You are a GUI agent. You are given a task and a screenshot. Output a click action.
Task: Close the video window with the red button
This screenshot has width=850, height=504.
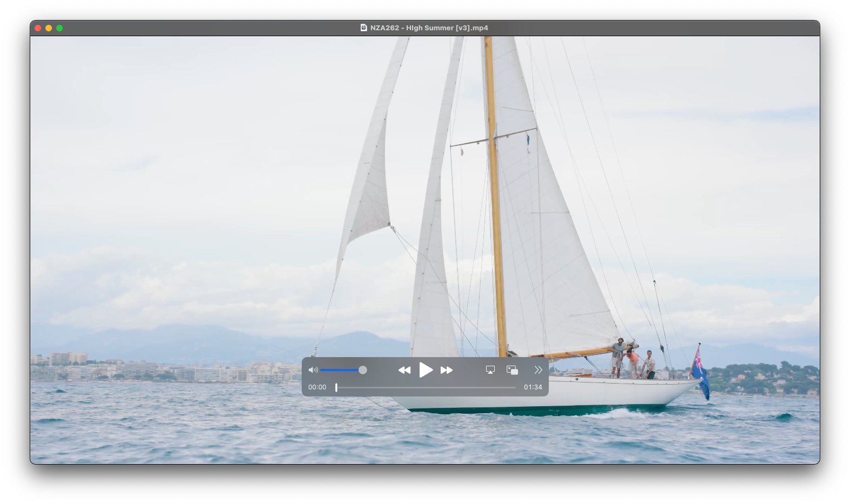click(x=38, y=28)
